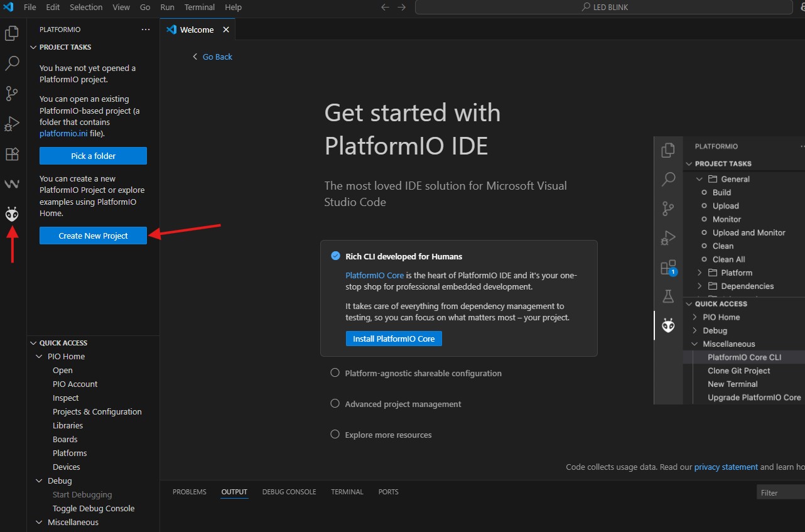
Task: Select Advanced project management step
Action: pos(403,404)
